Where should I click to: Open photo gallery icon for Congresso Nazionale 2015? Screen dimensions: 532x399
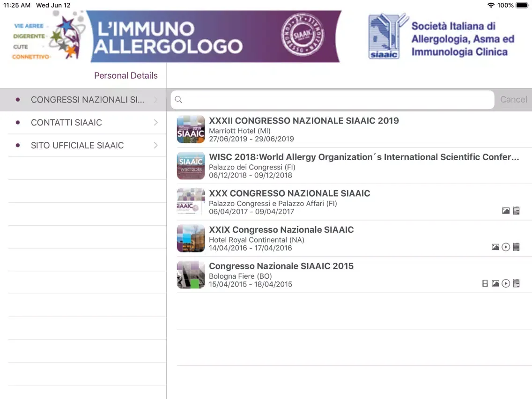coord(495,283)
